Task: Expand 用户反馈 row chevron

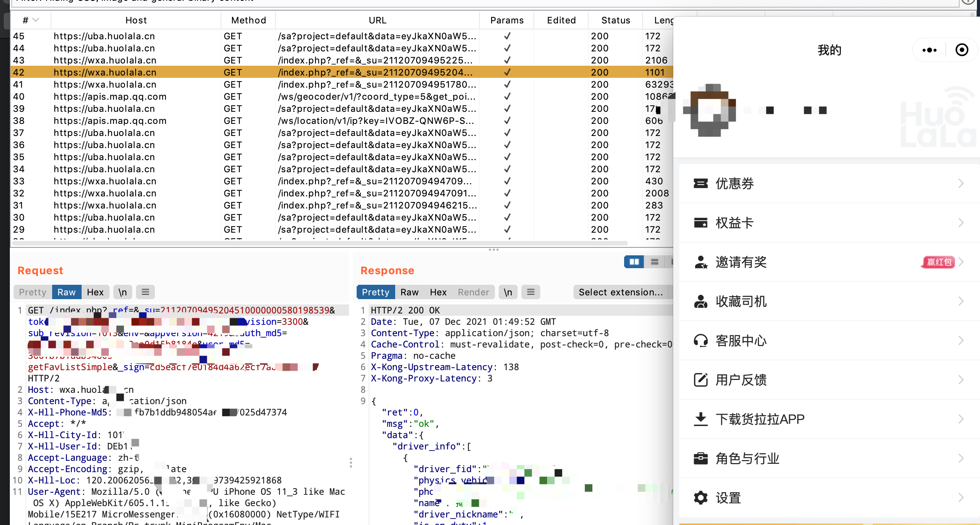Action: tap(961, 379)
